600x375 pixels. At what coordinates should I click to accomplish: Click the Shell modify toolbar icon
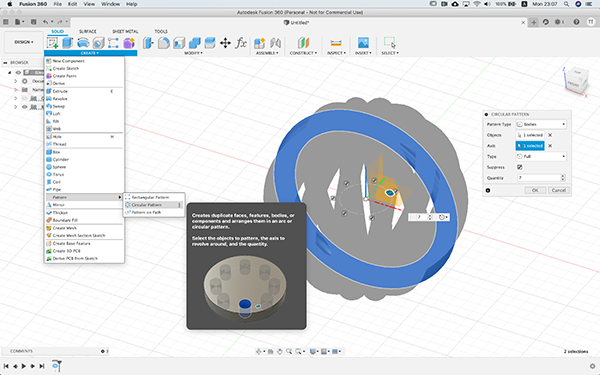179,42
